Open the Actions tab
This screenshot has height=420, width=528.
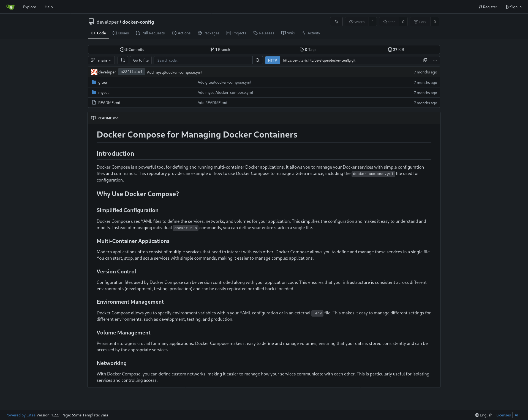[x=181, y=33]
